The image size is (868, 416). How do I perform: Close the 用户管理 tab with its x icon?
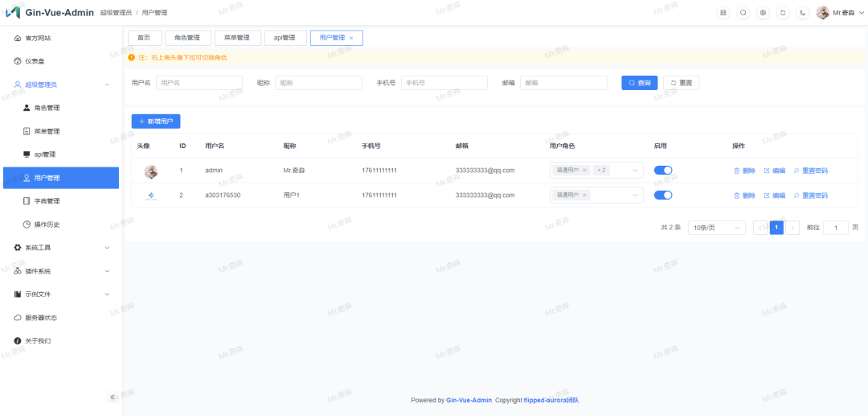click(351, 38)
